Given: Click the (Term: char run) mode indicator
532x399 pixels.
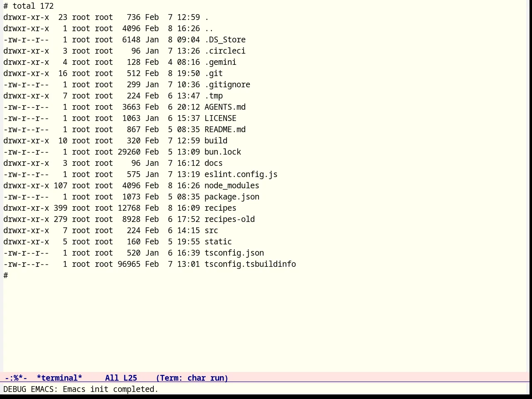Looking at the screenshot, I should pyautogui.click(x=192, y=378).
